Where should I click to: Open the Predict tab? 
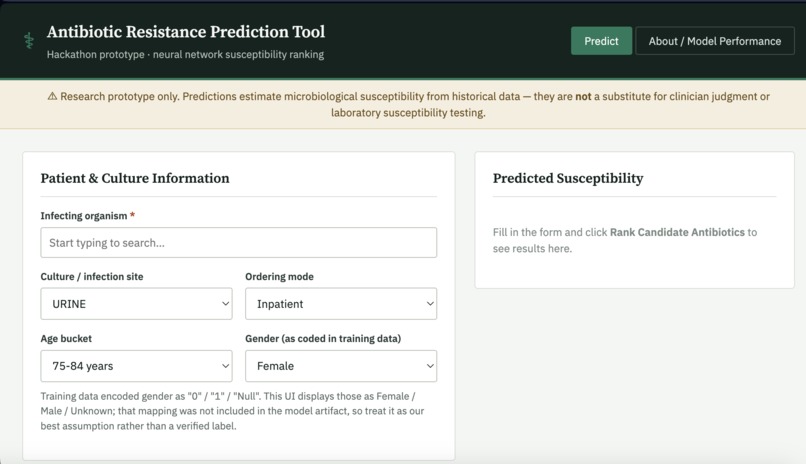pyautogui.click(x=601, y=41)
